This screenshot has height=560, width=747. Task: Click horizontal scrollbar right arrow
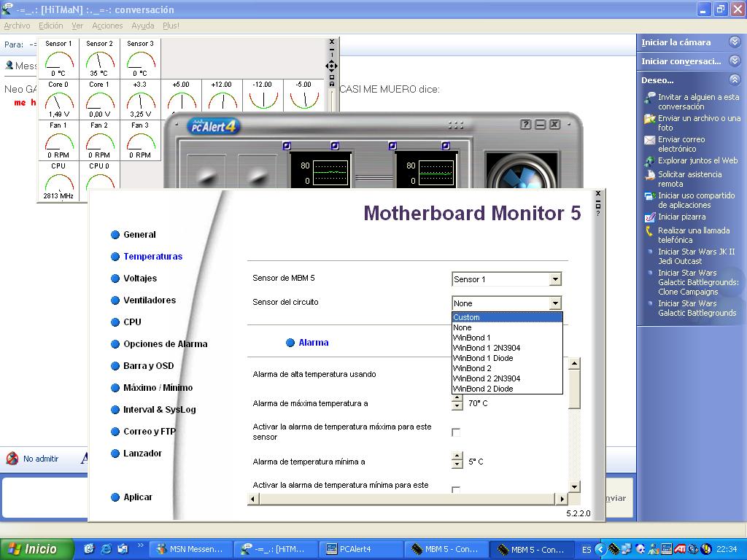point(562,499)
